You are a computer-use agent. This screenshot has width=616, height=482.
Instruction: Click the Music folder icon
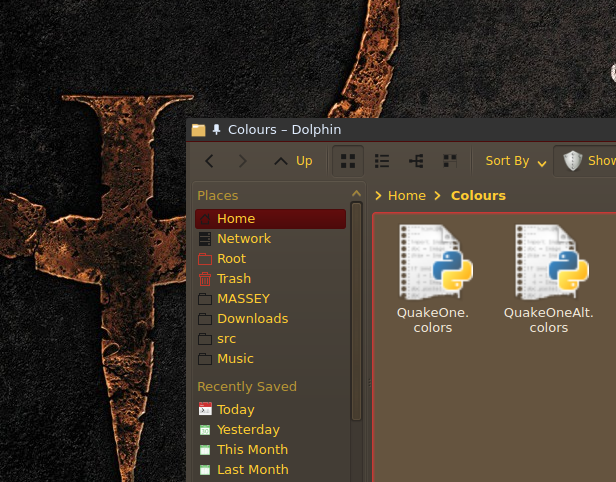click(x=205, y=359)
